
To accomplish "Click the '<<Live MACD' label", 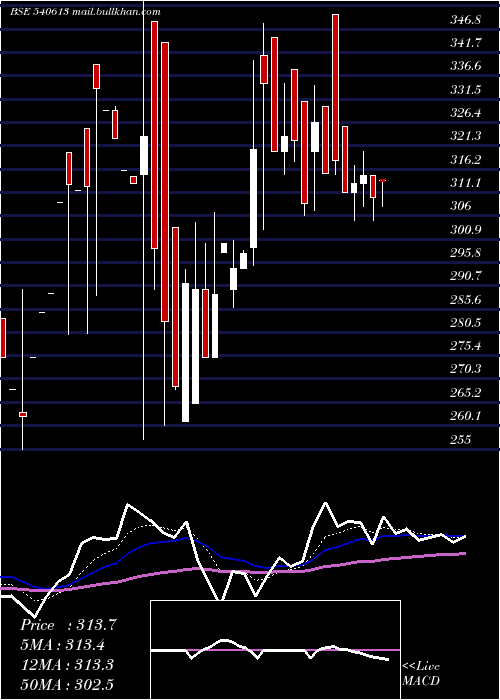I will point(421,673).
